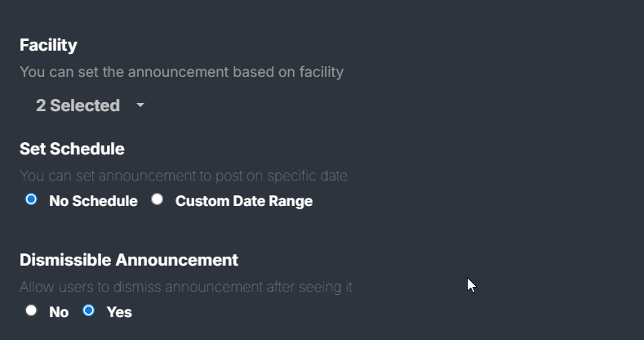The width and height of the screenshot is (644, 340).
Task: Click the dismiss announcement helper text
Action: 186,287
